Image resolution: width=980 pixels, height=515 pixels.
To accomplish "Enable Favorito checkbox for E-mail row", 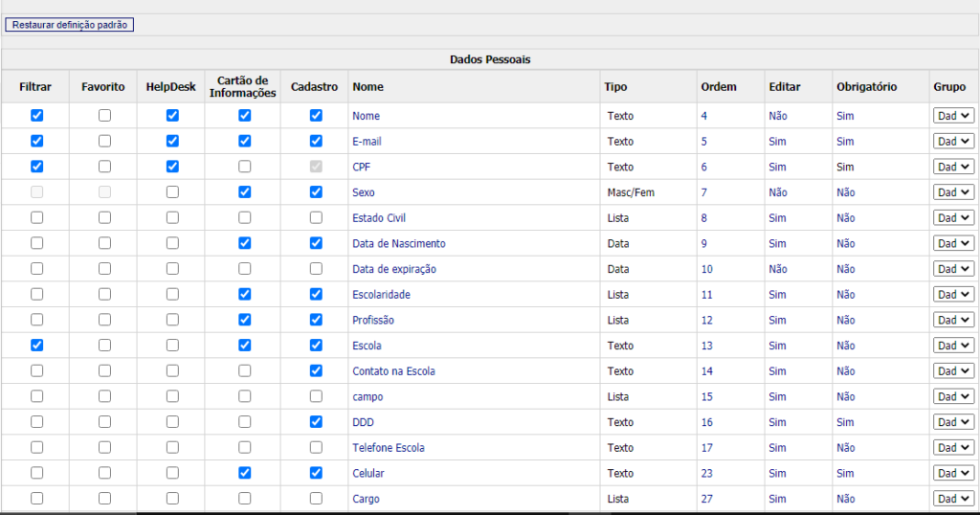I will 104,141.
